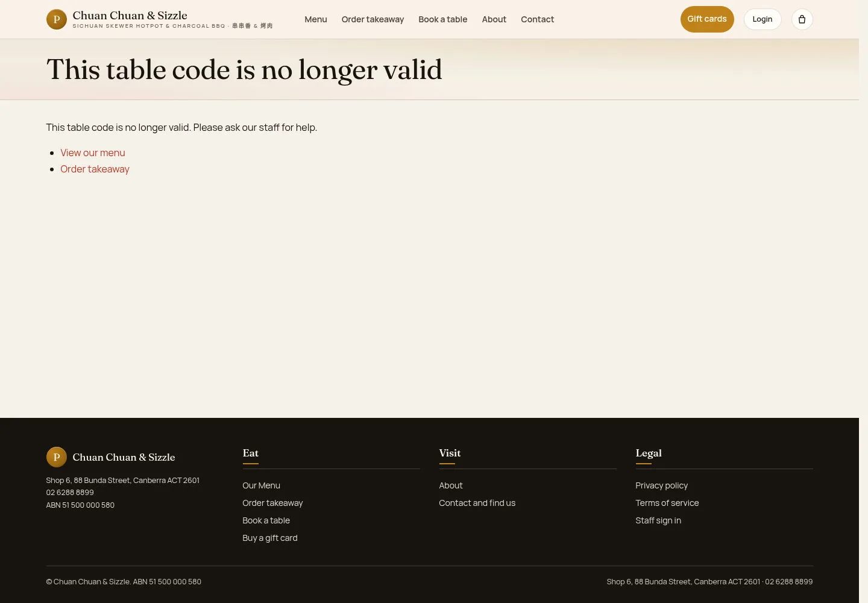Viewport: 868px width, 603px height.
Task: Open Contact in the top navigation
Action: click(x=538, y=19)
